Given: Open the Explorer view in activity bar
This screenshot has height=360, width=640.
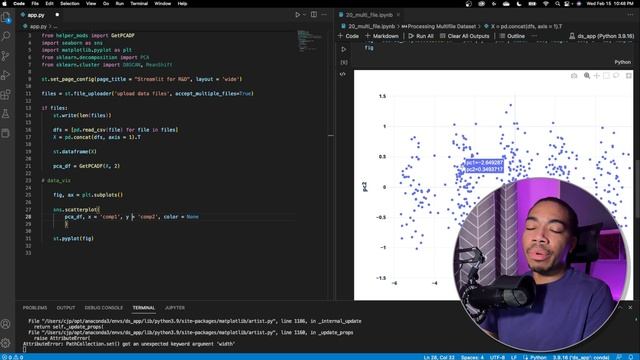Looking at the screenshot, I should (6, 18).
